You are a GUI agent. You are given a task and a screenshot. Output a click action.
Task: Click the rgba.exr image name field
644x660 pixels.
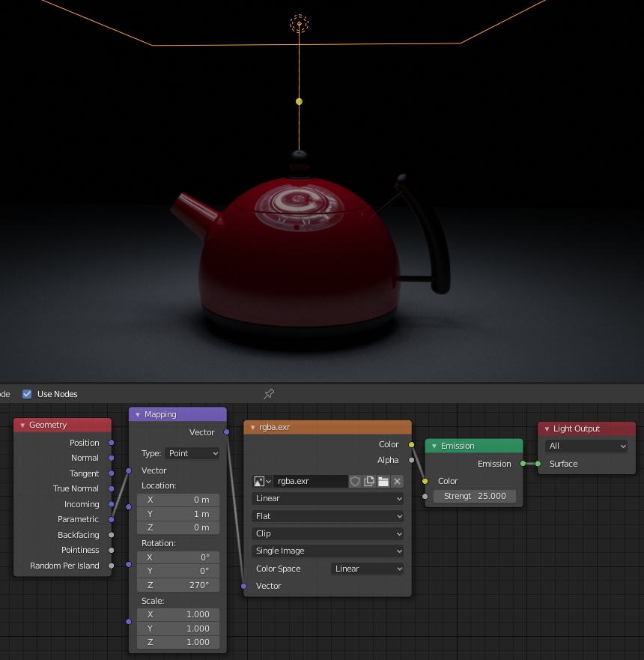pyautogui.click(x=311, y=481)
